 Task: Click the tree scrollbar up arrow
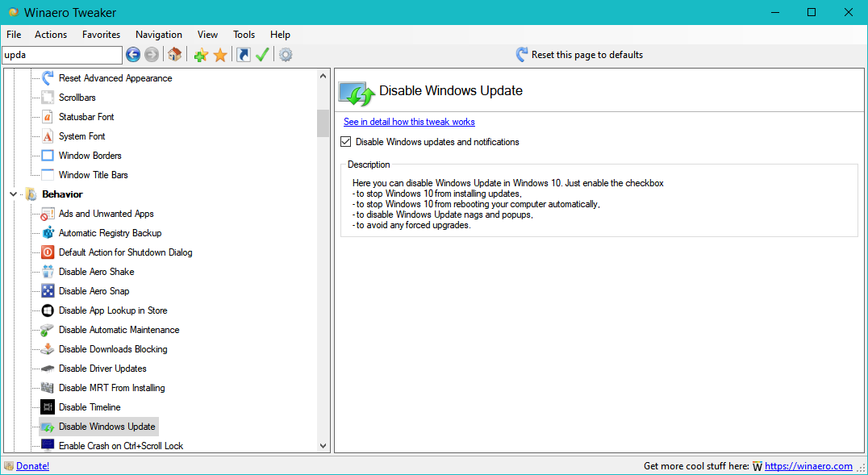click(323, 76)
